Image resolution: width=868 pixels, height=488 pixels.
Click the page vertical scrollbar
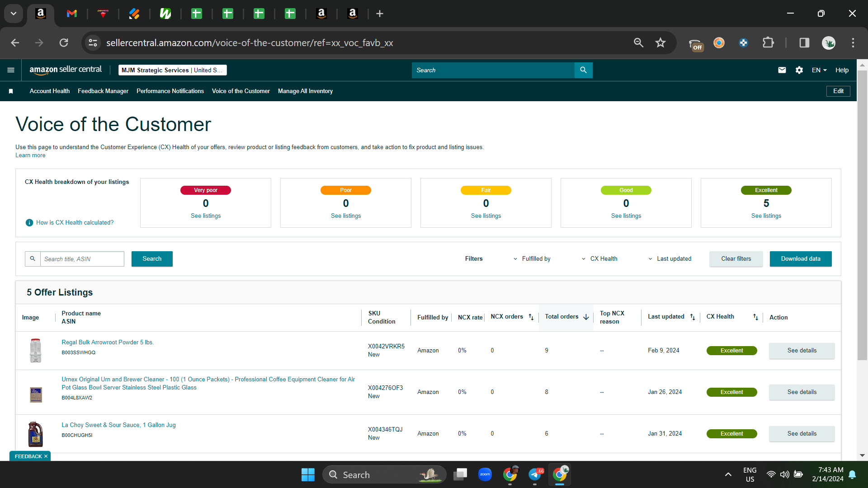tap(862, 215)
